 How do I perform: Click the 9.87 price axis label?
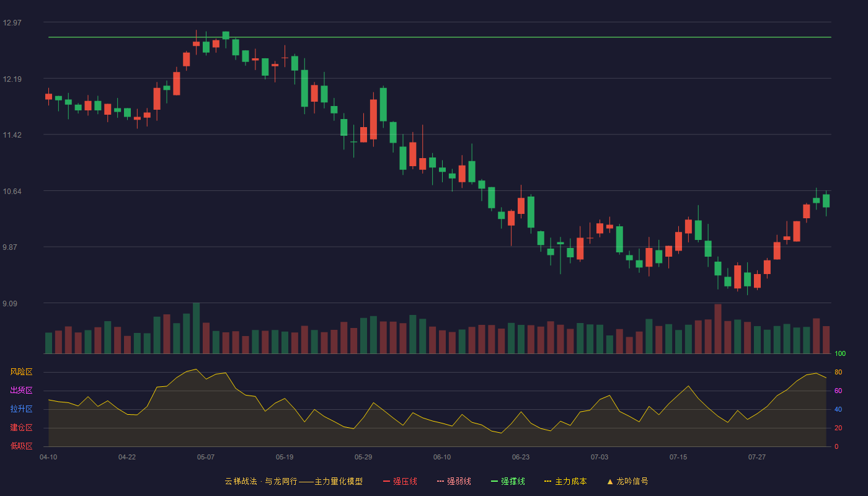click(12, 247)
